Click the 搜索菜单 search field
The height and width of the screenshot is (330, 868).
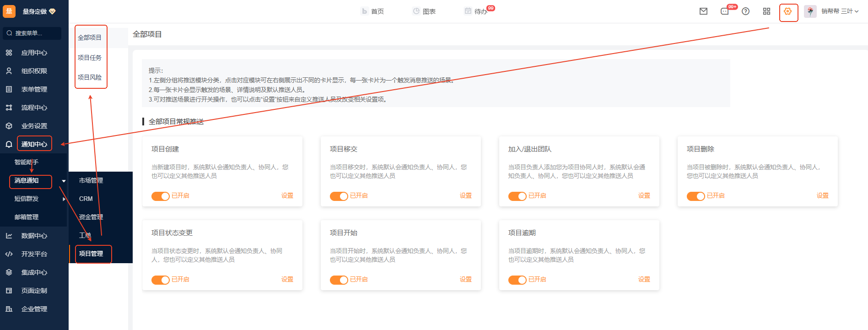(x=32, y=33)
